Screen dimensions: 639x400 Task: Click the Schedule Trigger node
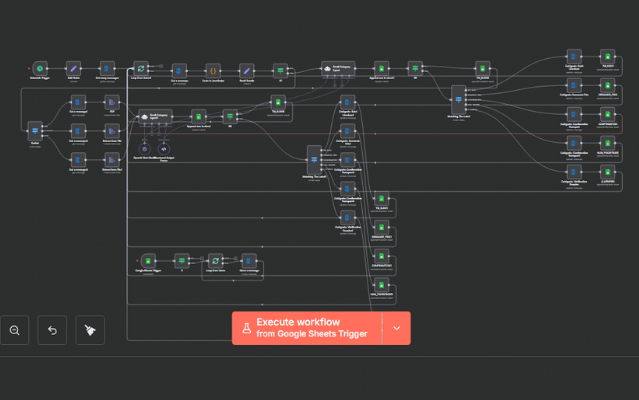(x=39, y=68)
